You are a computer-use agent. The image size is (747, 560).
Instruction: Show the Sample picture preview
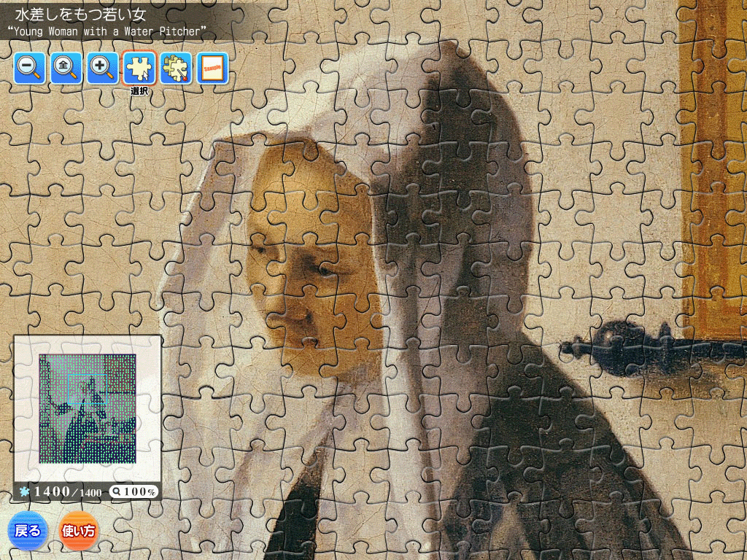(x=212, y=69)
